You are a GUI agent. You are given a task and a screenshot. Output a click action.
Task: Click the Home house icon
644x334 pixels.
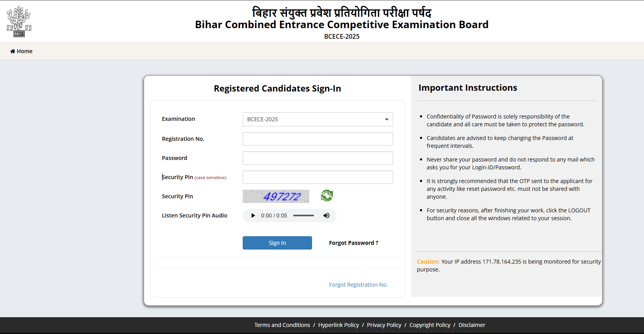(x=13, y=51)
